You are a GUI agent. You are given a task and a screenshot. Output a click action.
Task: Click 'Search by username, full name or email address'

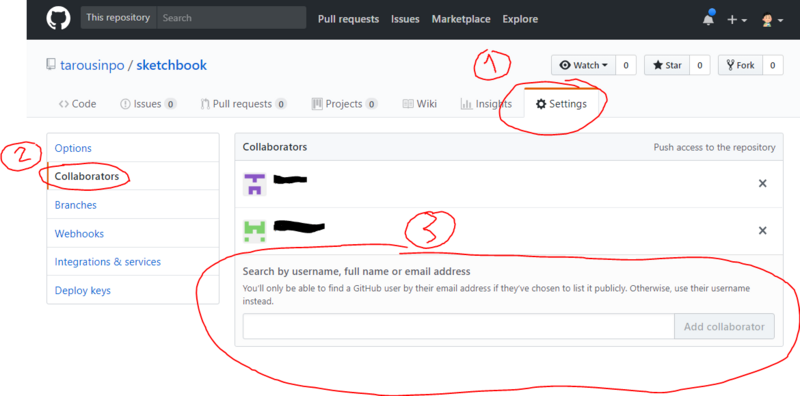point(357,271)
